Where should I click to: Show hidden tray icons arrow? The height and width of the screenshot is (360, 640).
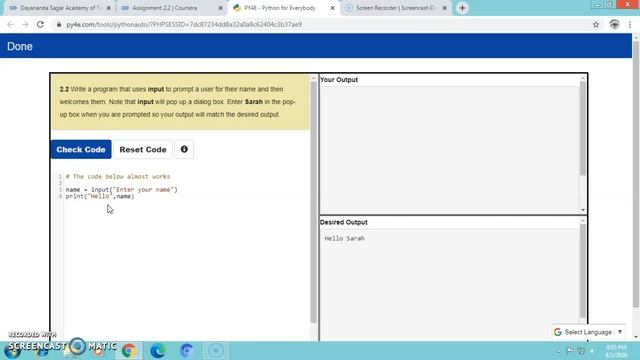point(559,351)
